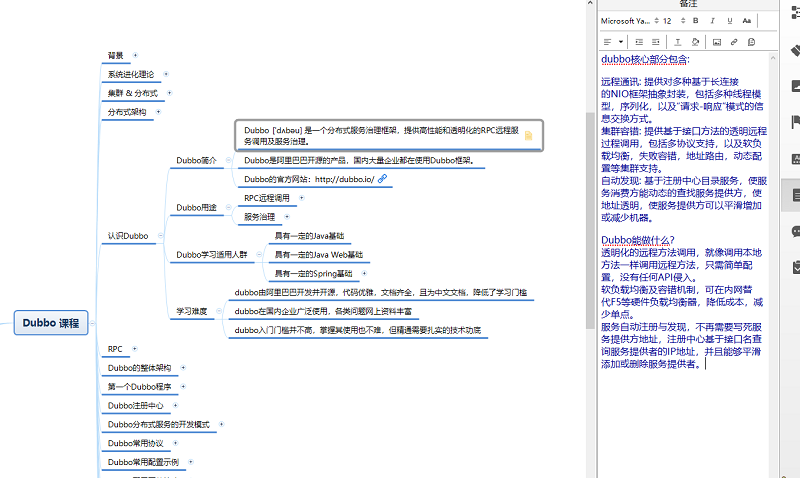
Task: Expand the 第一个Dubbo程序 topic
Action: click(183, 387)
